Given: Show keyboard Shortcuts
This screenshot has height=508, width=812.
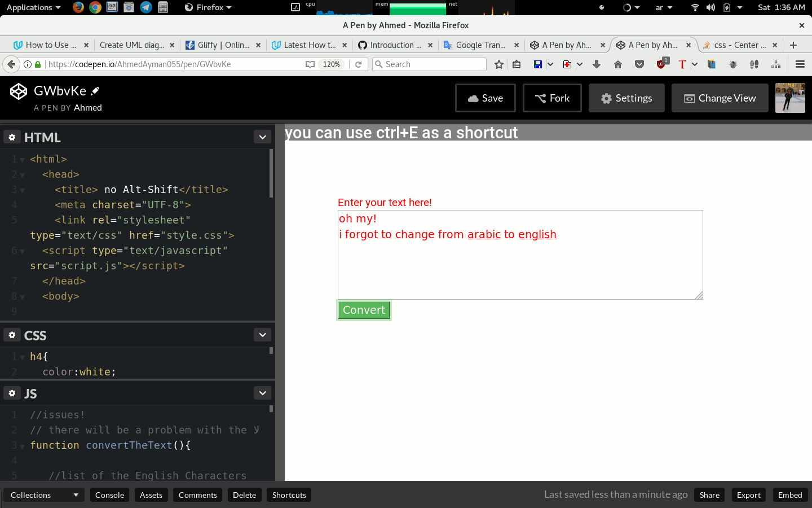Looking at the screenshot, I should click(x=289, y=495).
